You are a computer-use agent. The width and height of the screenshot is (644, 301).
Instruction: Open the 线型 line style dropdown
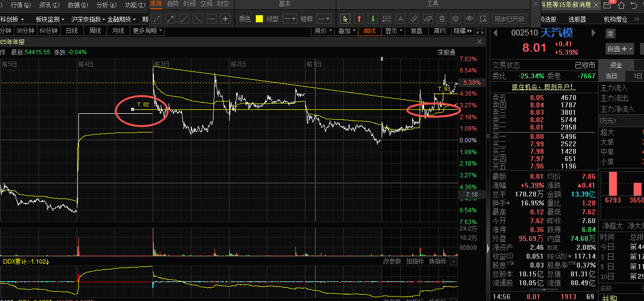(x=289, y=19)
